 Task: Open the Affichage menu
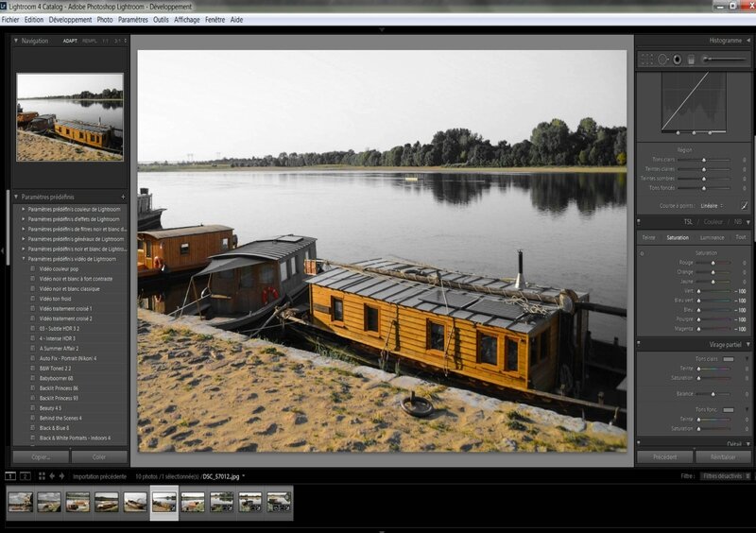pyautogui.click(x=186, y=20)
